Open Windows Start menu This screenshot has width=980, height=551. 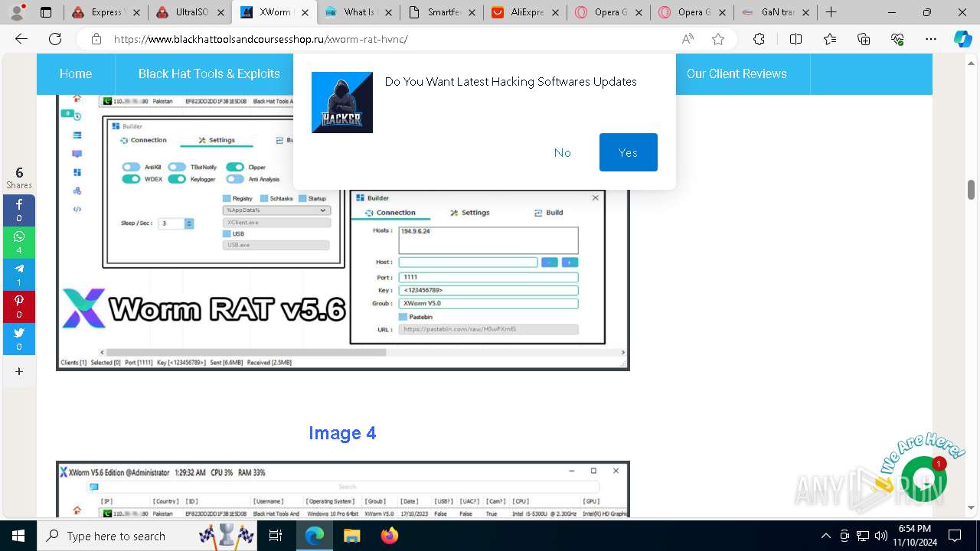tap(18, 536)
